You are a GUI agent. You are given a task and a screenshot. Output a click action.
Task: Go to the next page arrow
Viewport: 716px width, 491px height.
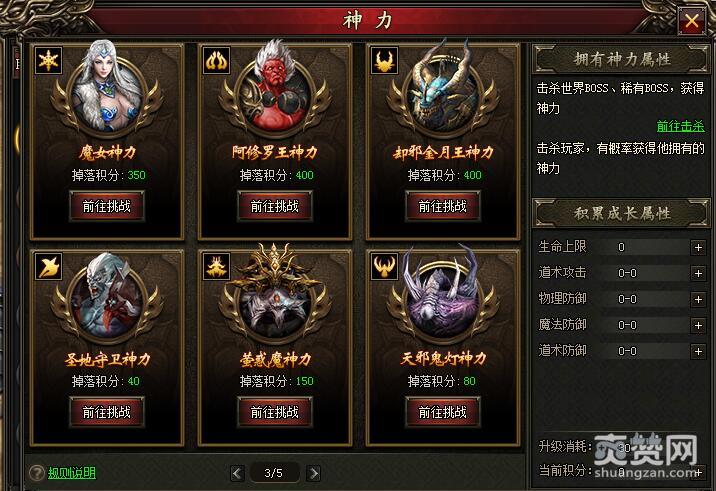tap(313, 473)
